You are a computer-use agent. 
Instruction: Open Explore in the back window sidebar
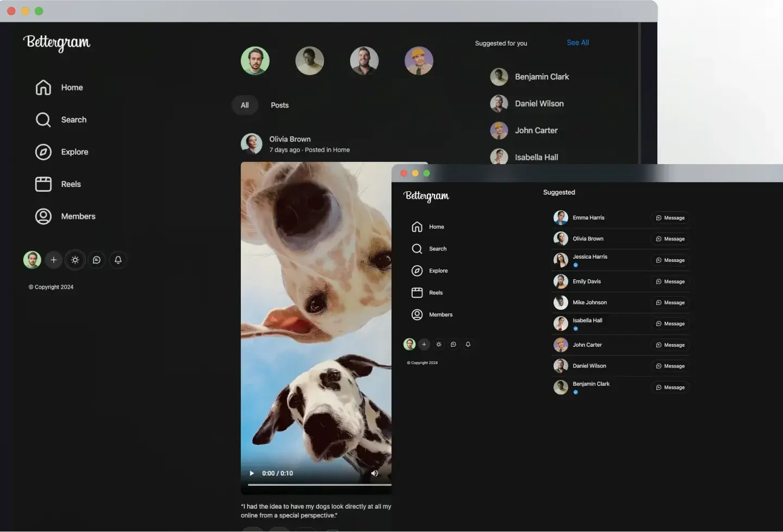pyautogui.click(x=62, y=152)
